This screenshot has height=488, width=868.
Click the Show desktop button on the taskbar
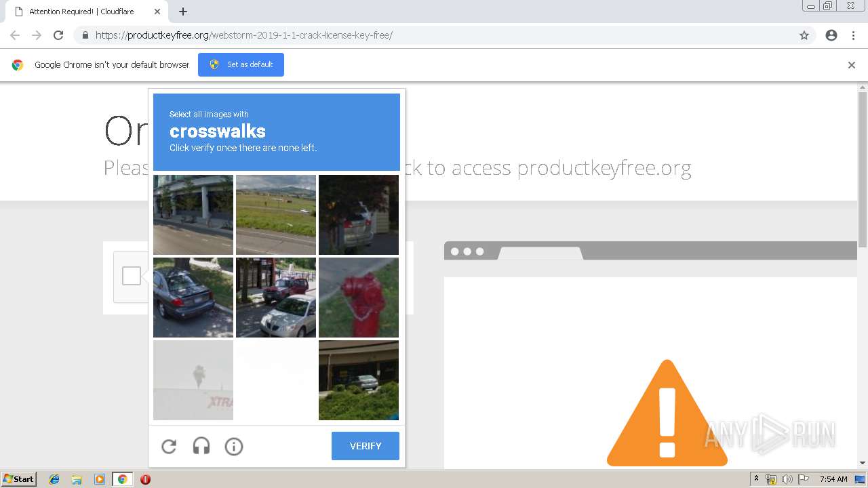click(x=861, y=479)
